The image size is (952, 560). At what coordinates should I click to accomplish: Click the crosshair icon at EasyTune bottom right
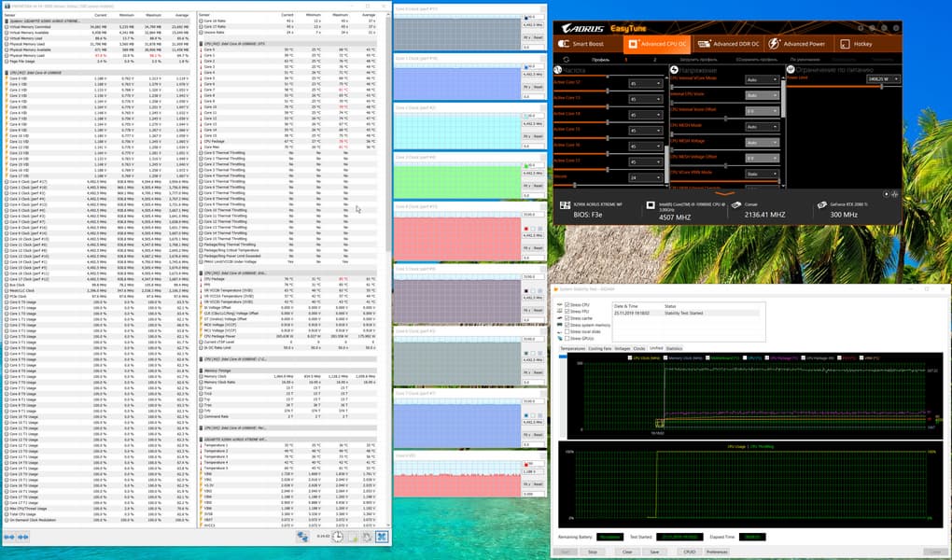[x=894, y=194]
